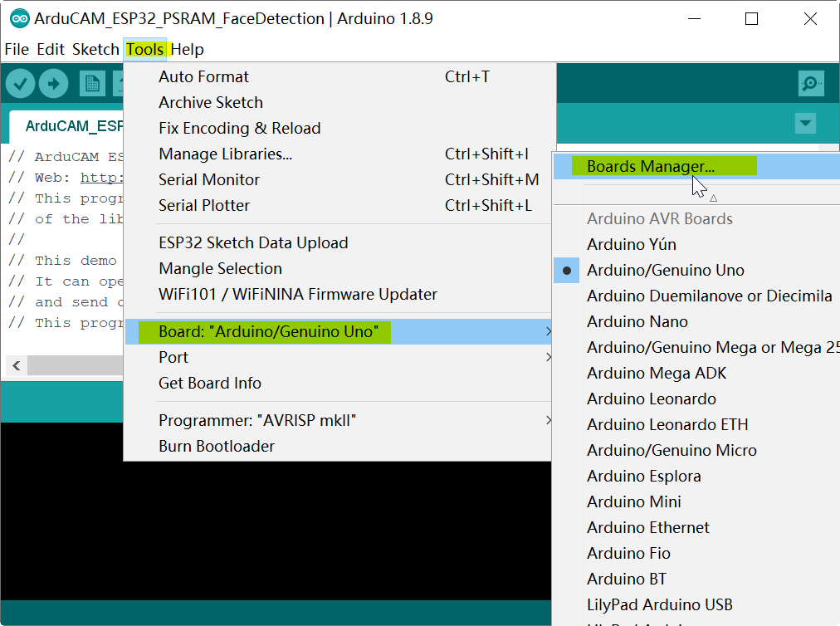Click the Web http link in code comment
Screen dimensions: 840x626
102,178
